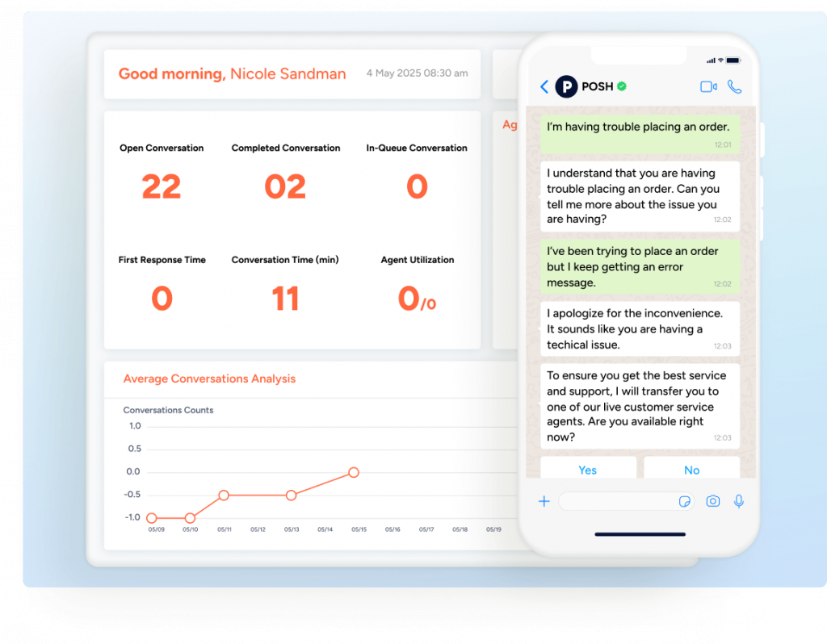Viewport: 827px width, 644px height.
Task: Select the data point at 05/15 on the chart
Action: (354, 472)
